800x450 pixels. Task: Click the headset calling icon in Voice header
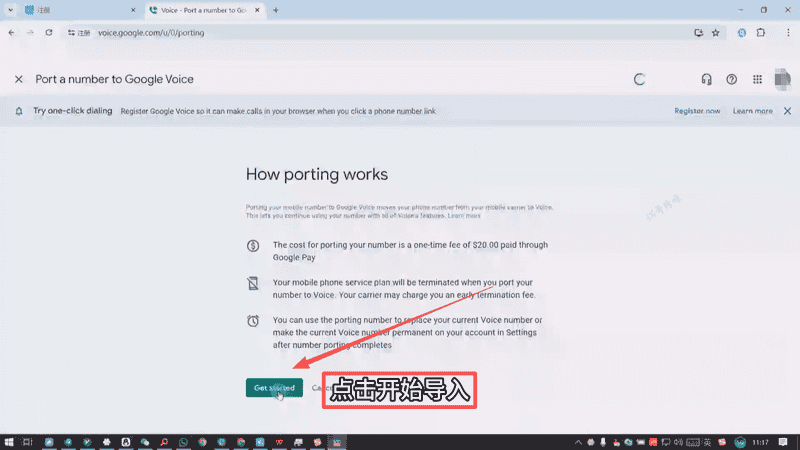tap(706, 79)
